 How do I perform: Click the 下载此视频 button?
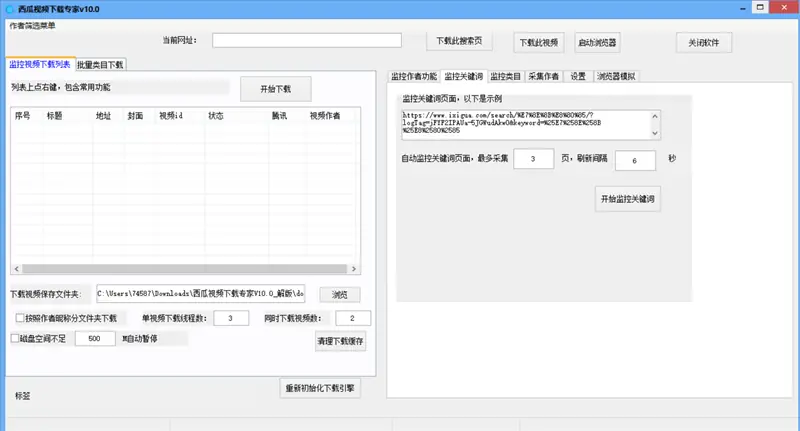point(539,42)
